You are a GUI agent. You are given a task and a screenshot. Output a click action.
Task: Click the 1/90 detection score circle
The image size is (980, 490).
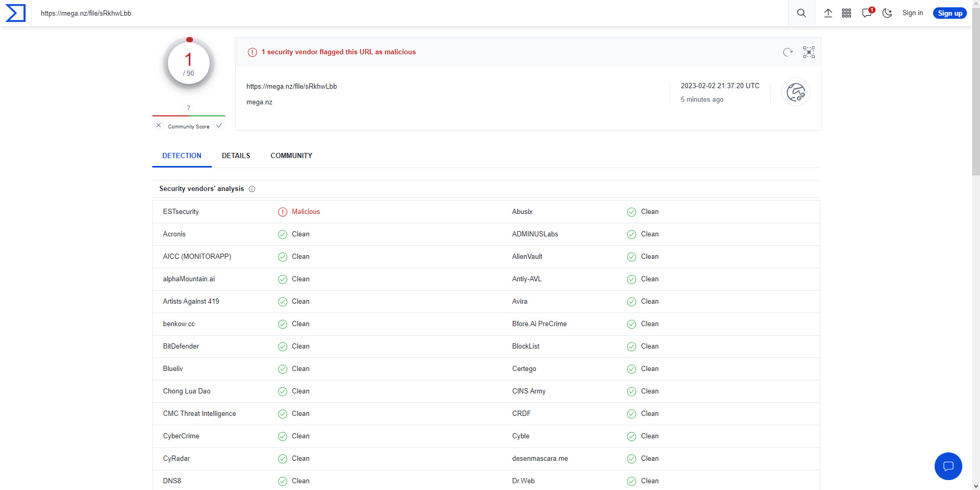[x=189, y=64]
